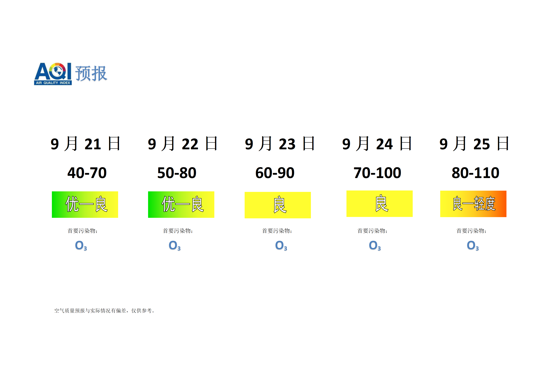
Task: Click the 80-110 AQI range value
Action: coord(475,173)
